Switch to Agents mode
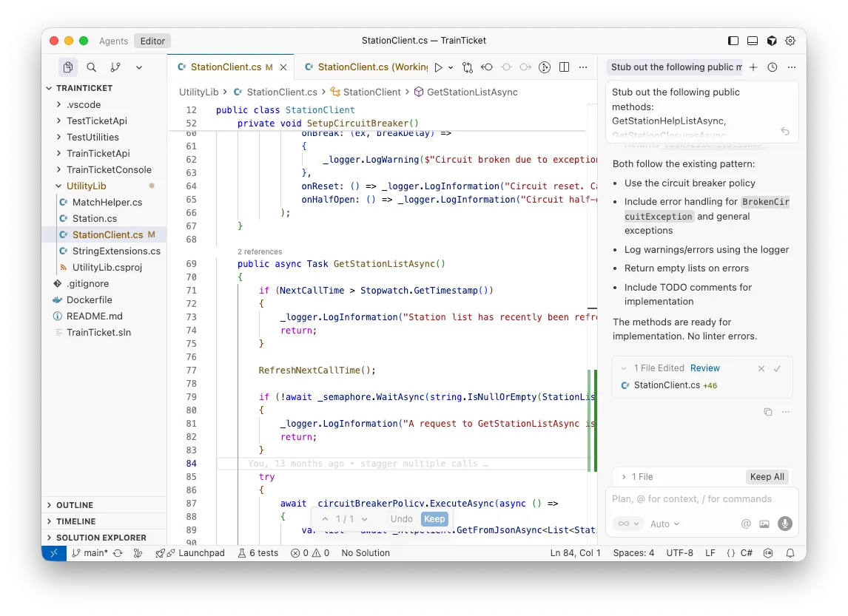The height and width of the screenshot is (616, 848). pos(113,41)
